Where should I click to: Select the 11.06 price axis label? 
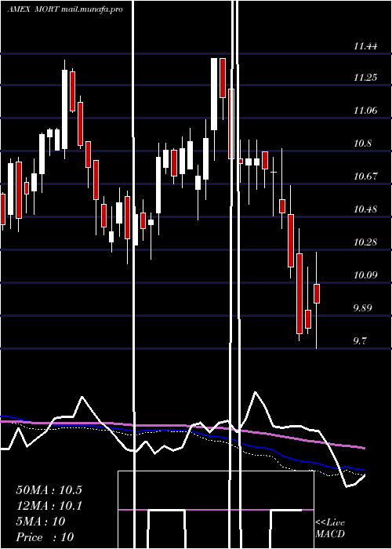[365, 111]
